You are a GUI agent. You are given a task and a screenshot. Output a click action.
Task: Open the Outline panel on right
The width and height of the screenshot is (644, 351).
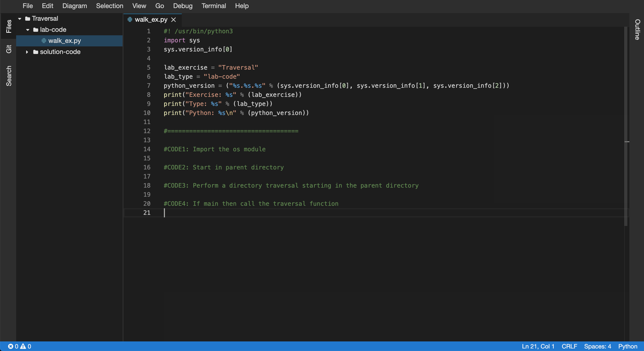click(x=637, y=30)
